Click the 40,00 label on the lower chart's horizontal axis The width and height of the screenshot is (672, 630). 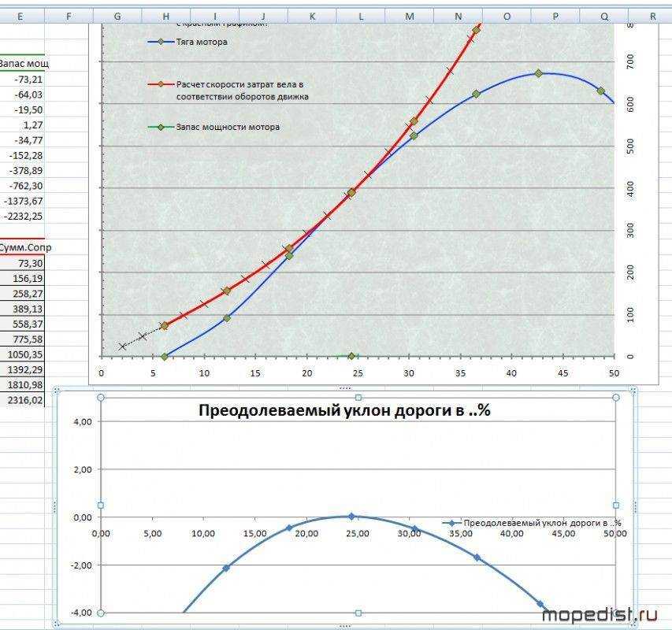(x=512, y=534)
